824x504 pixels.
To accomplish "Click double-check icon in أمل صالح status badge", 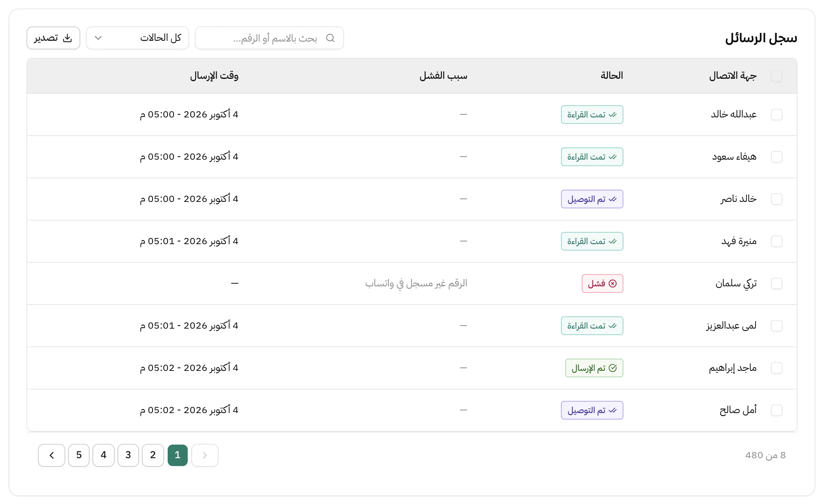I will 613,410.
